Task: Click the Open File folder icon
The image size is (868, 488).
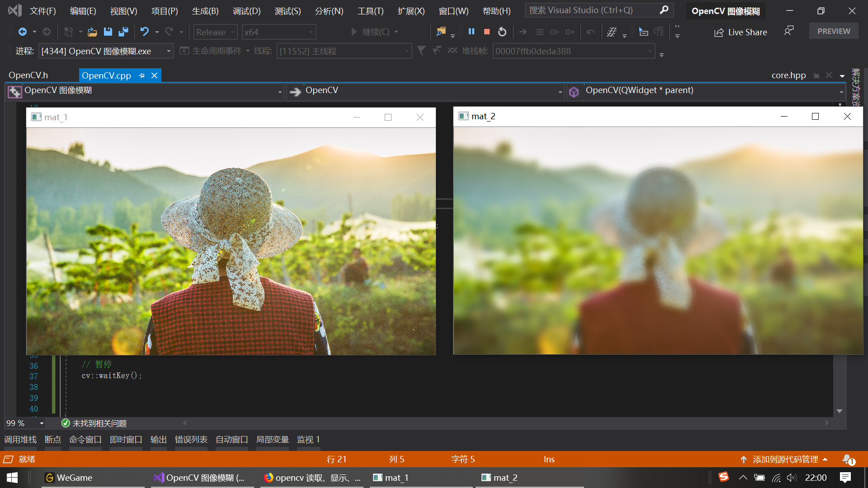Action: coord(92,32)
